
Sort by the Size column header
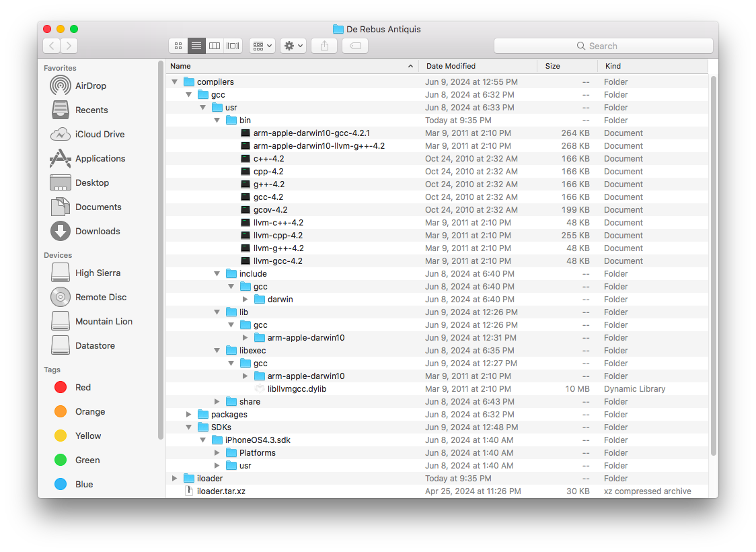(568, 66)
